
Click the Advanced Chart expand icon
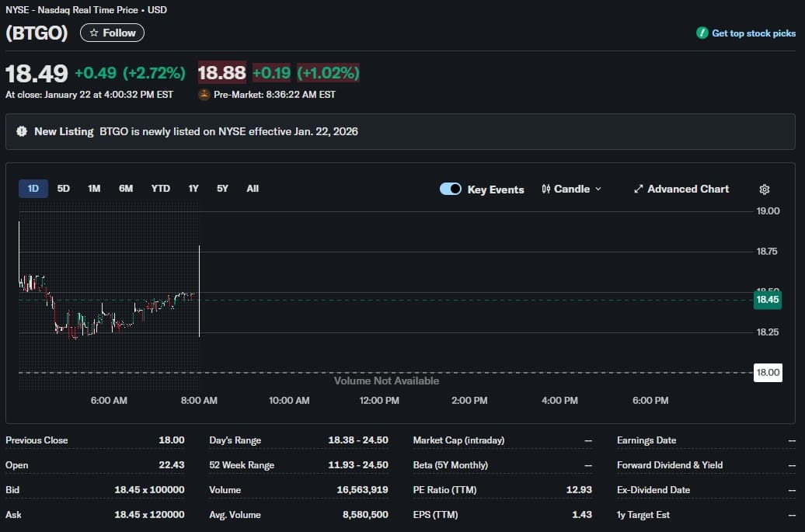tap(639, 190)
